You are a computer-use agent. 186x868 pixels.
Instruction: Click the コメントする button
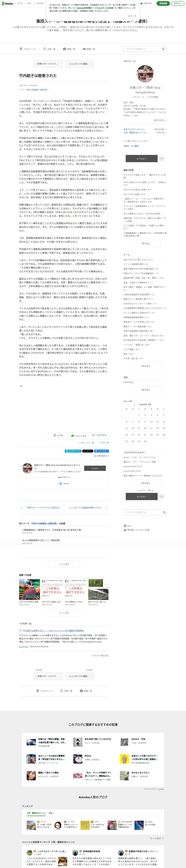tap(78, 436)
